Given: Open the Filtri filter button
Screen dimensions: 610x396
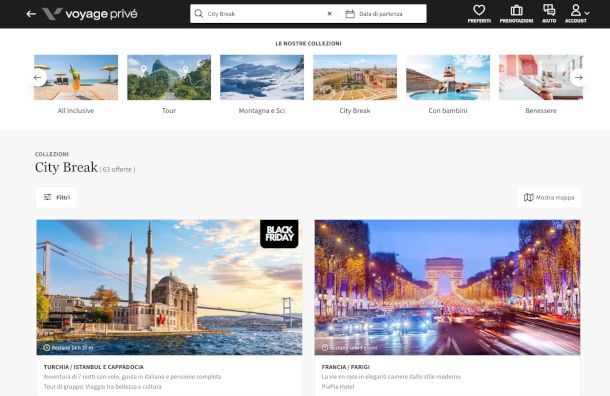Looking at the screenshot, I should [56, 197].
